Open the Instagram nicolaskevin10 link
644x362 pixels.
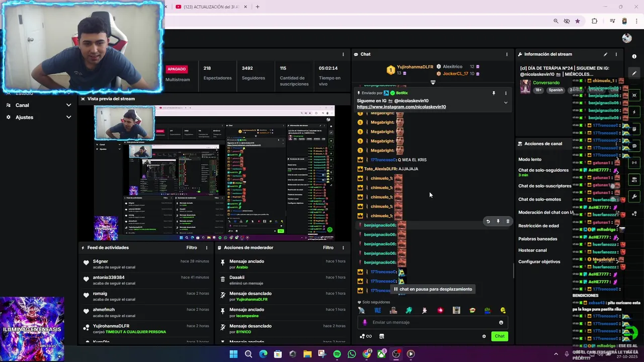click(x=401, y=107)
